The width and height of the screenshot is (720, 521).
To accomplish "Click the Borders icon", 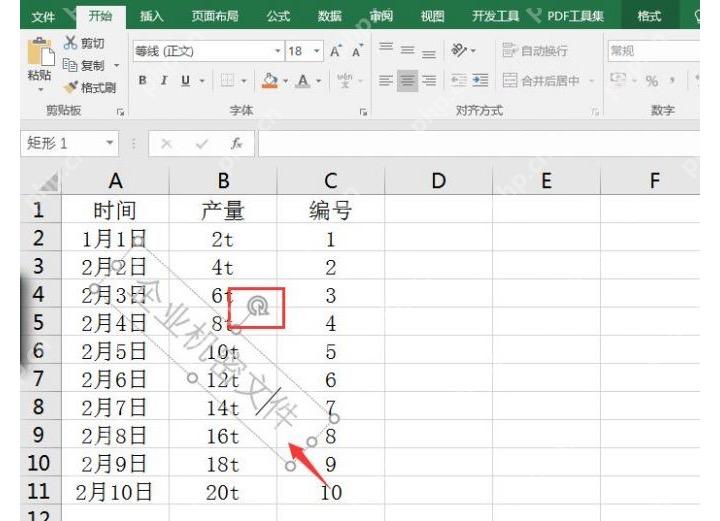I will click(x=227, y=81).
